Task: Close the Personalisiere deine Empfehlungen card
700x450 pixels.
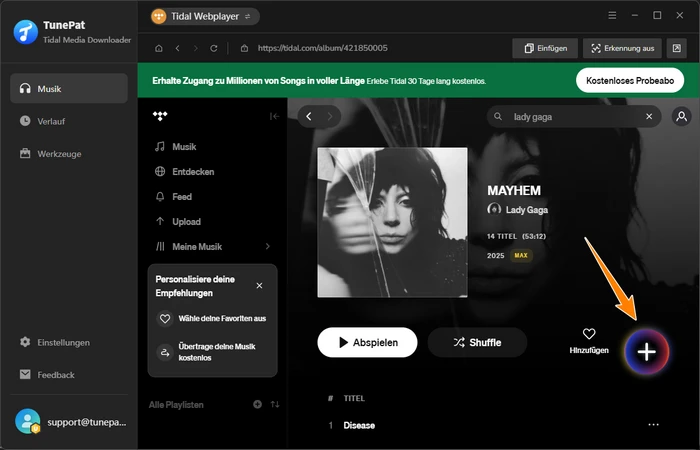Action: coord(259,286)
